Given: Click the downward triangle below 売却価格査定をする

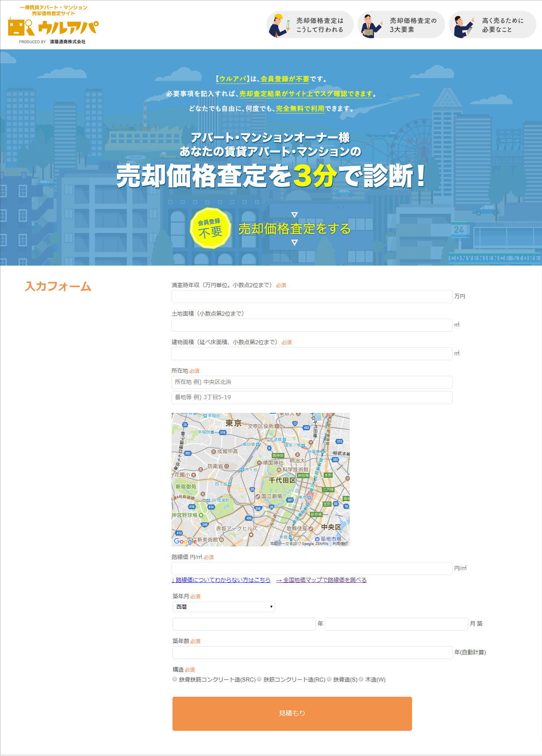Looking at the screenshot, I should pos(294,243).
